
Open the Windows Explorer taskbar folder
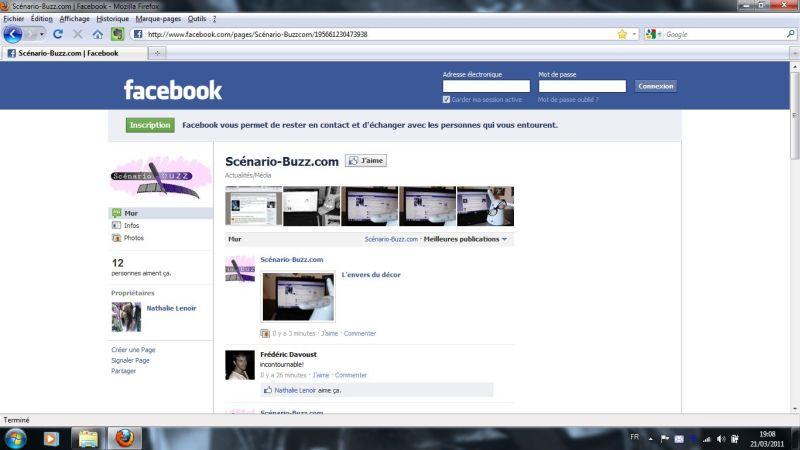tap(88, 439)
